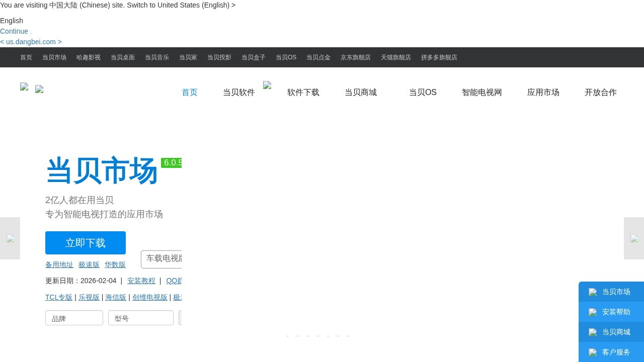Open the 备用地址 alternate download link
Viewport: 644px width, 362px height.
(59, 264)
